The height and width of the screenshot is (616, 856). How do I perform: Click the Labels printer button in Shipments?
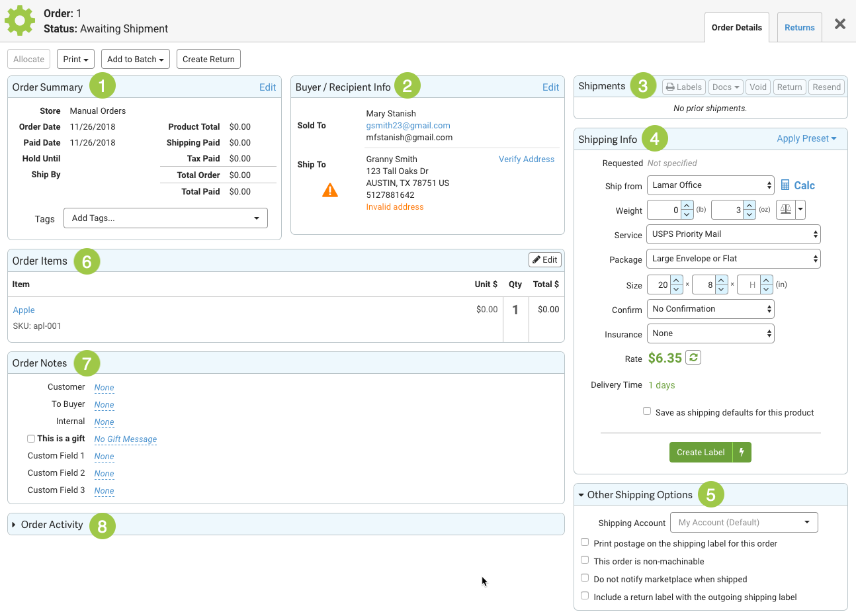pos(684,87)
